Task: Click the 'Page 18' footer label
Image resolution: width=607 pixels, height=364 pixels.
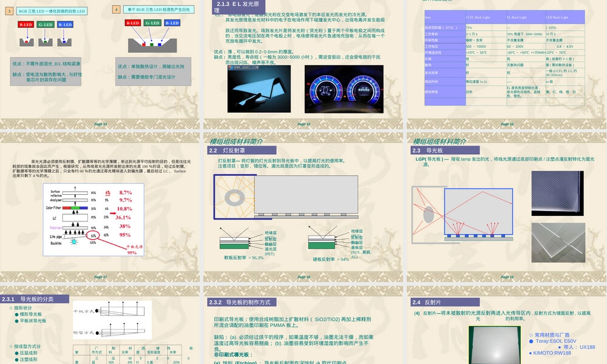Action: click(x=304, y=277)
